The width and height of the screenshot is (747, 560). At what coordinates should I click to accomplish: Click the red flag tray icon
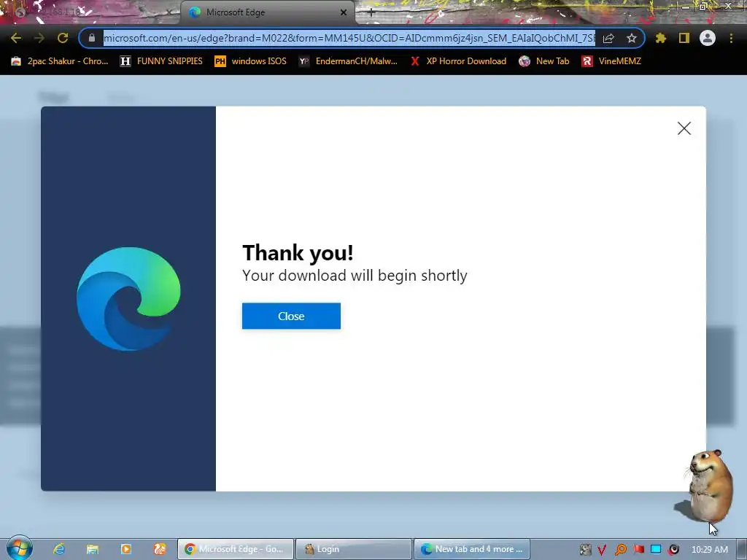click(x=638, y=550)
